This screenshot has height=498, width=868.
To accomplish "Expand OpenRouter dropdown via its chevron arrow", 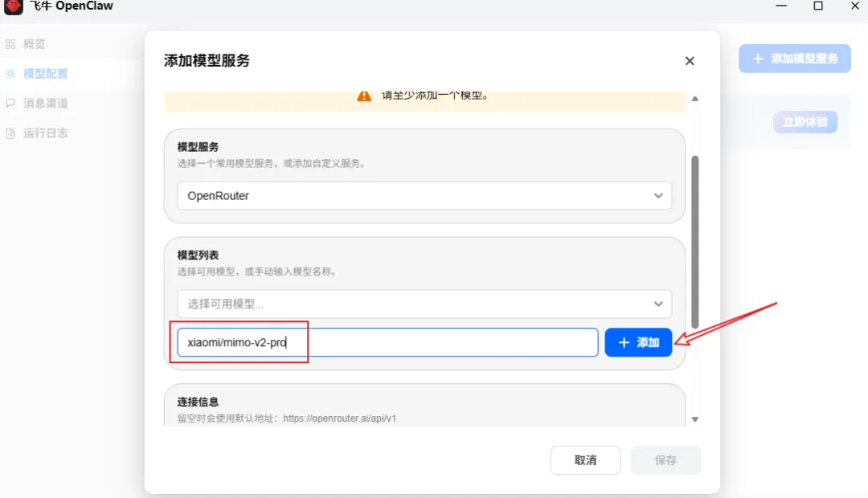I will [658, 196].
